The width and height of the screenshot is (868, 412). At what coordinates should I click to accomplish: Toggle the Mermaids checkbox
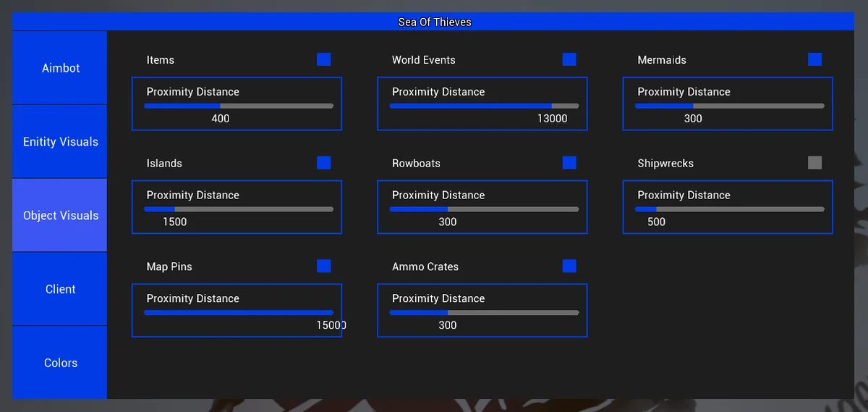point(815,59)
